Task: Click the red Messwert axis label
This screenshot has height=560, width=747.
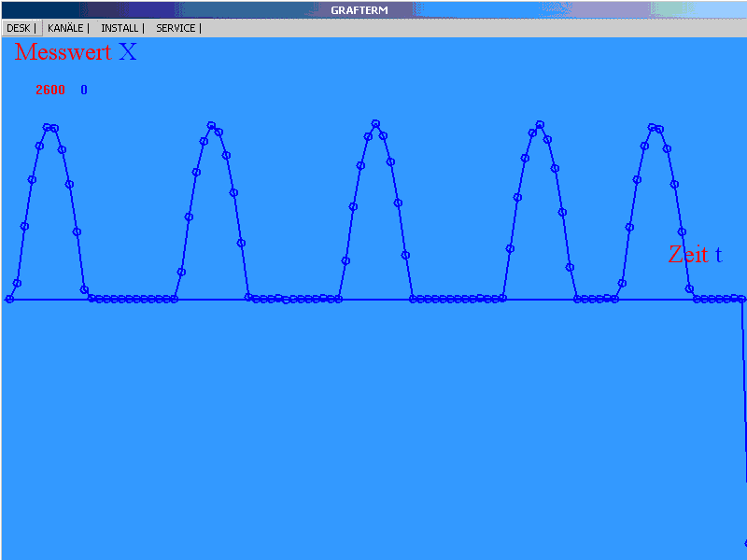Action: click(63, 52)
